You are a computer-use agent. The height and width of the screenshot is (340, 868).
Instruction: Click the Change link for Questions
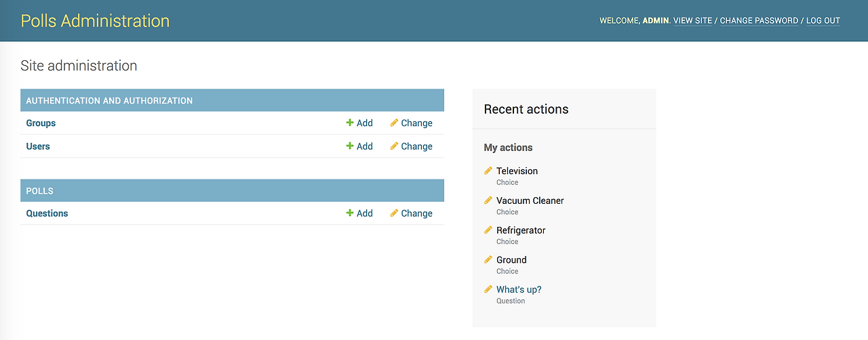(x=416, y=213)
